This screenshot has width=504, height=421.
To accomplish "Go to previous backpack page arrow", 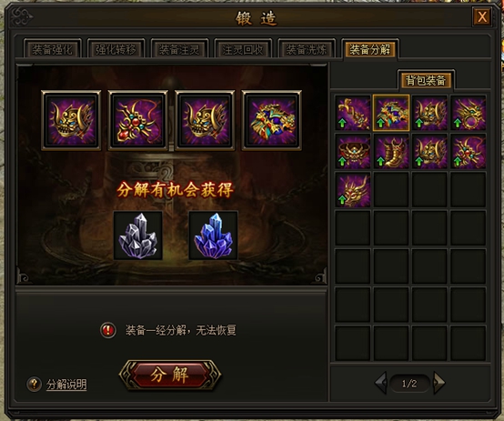I will pos(380,383).
